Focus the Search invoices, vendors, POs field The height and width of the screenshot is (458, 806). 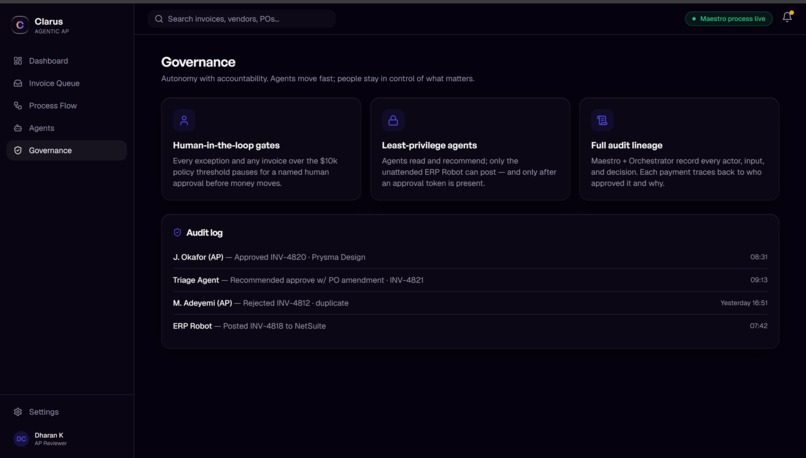242,19
